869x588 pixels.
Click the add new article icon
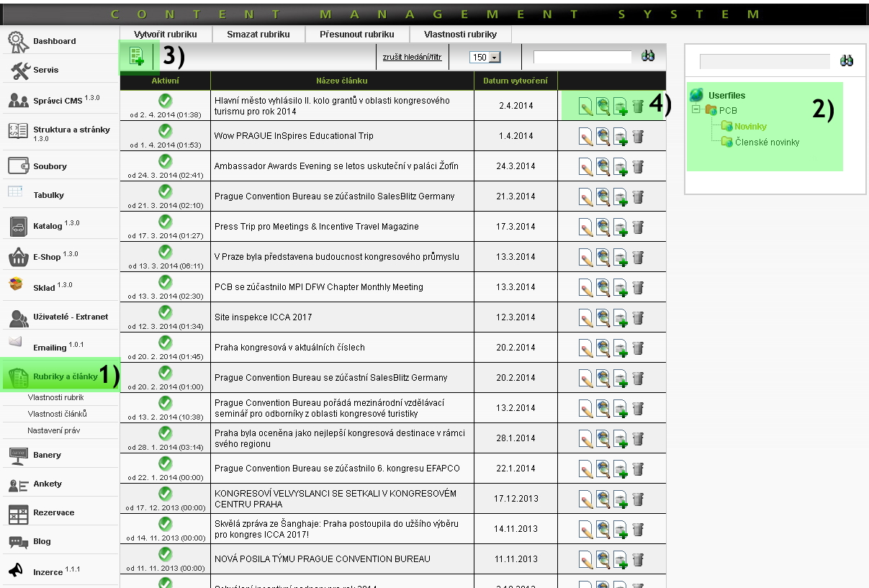[136, 56]
